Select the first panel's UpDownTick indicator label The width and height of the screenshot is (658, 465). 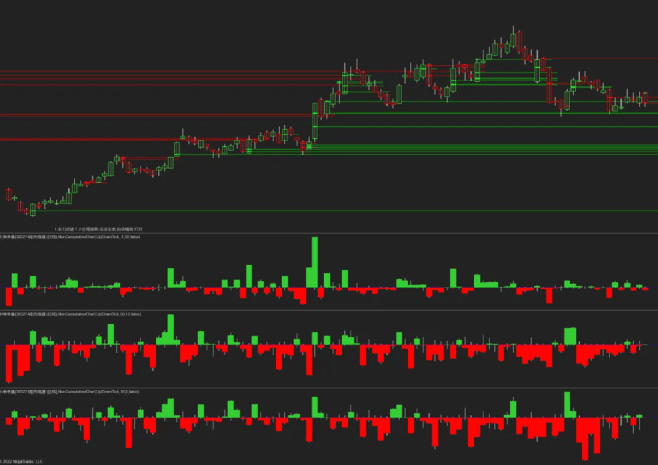[x=70, y=237]
